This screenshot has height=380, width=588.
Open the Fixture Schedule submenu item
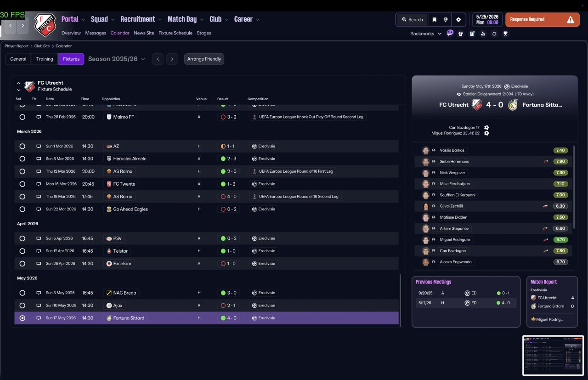coord(175,33)
